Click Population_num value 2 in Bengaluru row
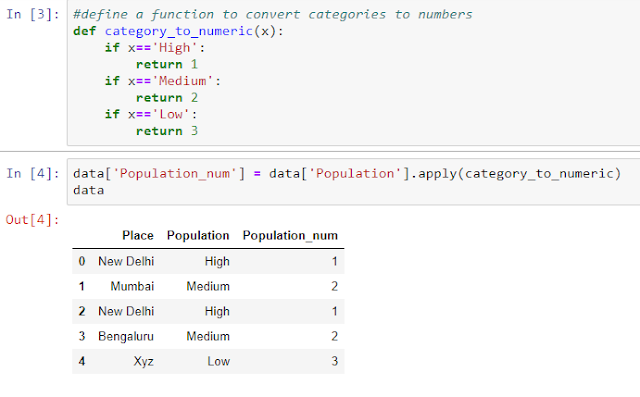 click(x=335, y=336)
